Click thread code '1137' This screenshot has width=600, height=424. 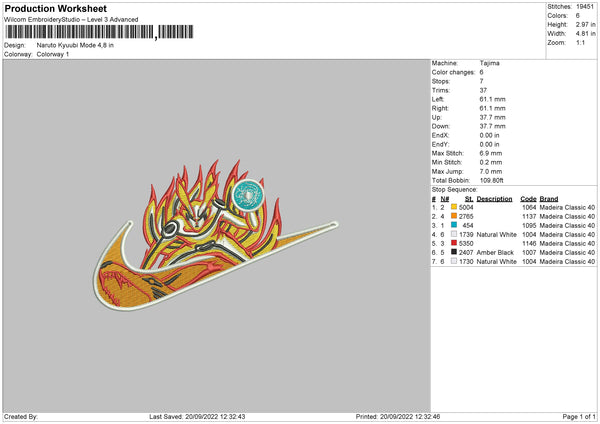click(x=529, y=217)
